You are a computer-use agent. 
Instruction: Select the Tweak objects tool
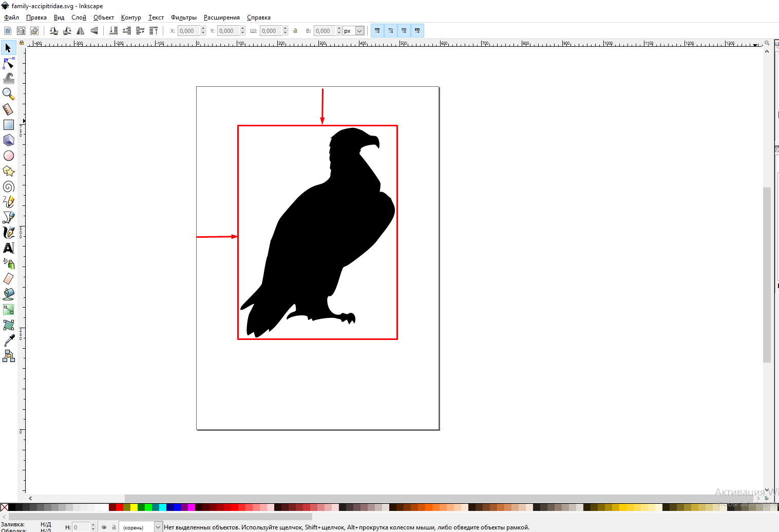coord(8,79)
